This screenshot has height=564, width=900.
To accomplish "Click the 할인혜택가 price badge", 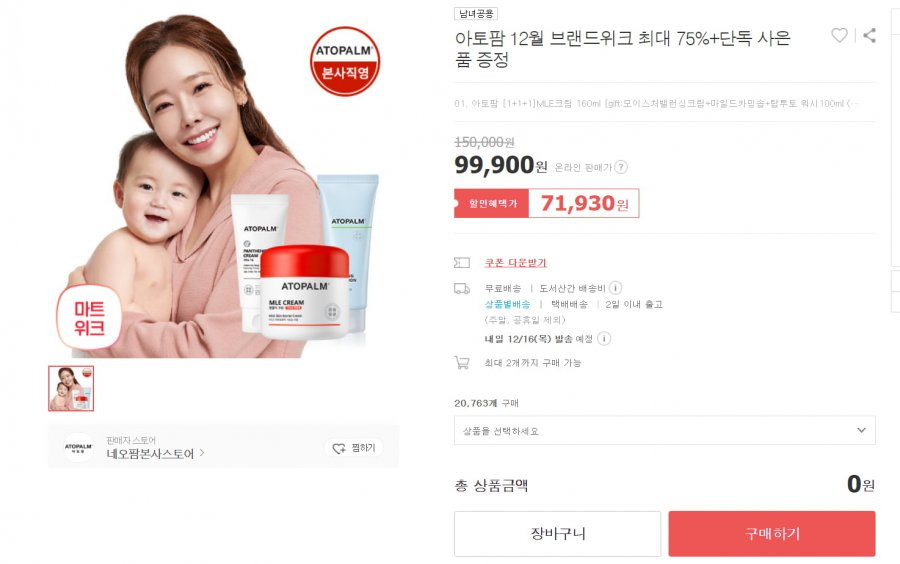I will tap(546, 203).
